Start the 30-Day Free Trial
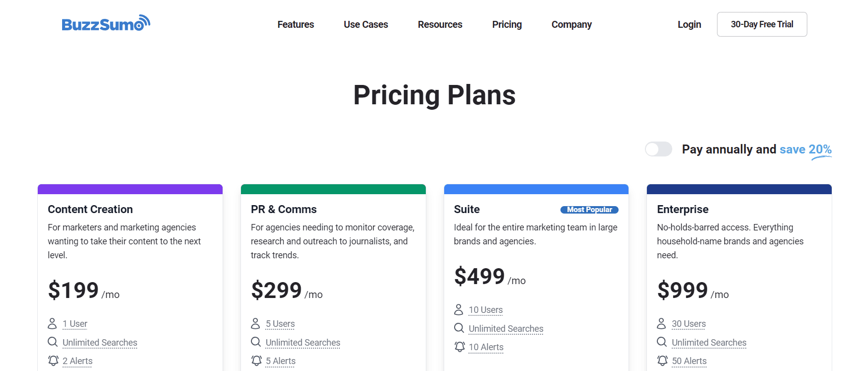868x371 pixels. [762, 24]
